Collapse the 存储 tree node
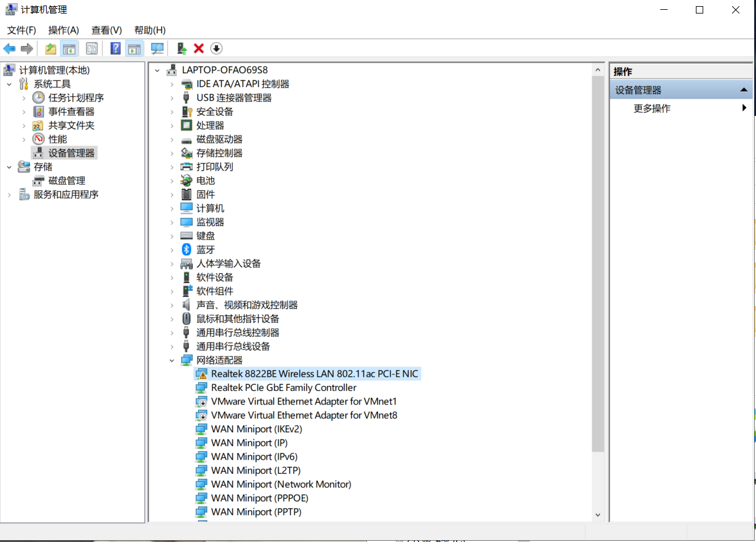756x542 pixels. 9,167
